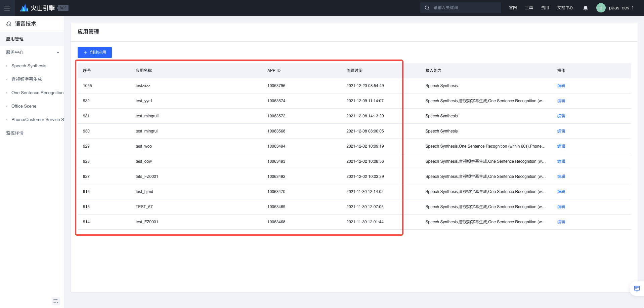
Task: Go to One Sentence Recognition
Action: pyautogui.click(x=37, y=93)
